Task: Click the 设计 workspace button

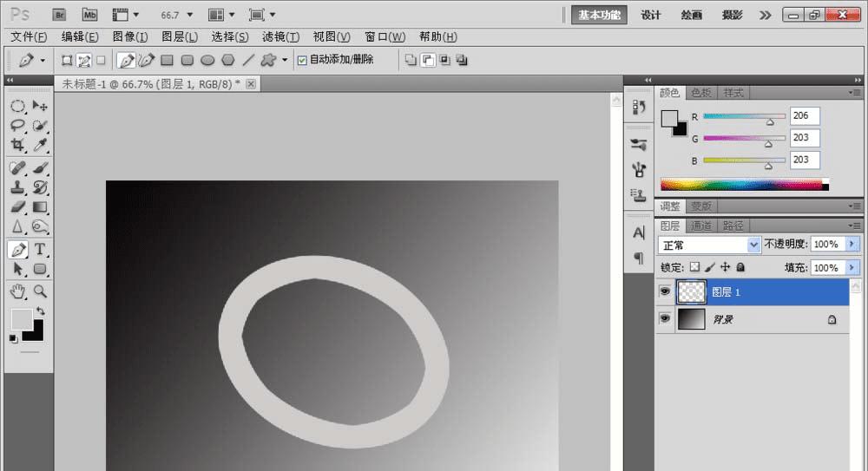Action: (651, 15)
